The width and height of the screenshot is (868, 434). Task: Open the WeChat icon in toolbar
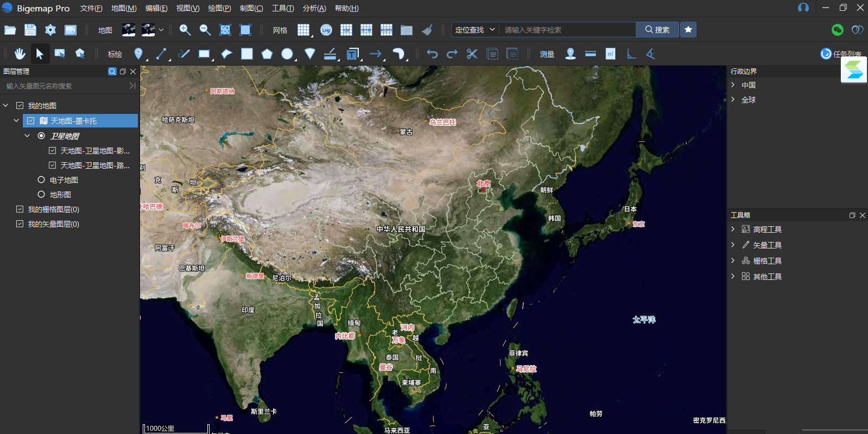(x=837, y=30)
